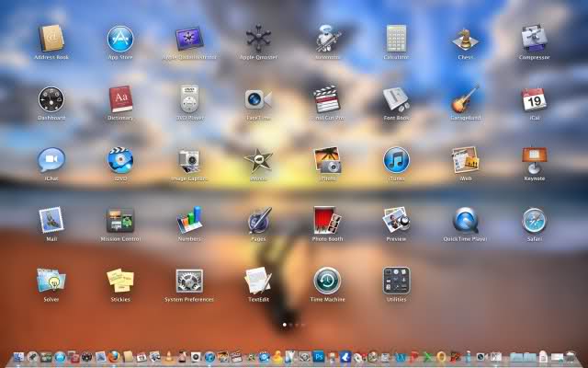
Task: Launch the Preview app
Action: (396, 220)
